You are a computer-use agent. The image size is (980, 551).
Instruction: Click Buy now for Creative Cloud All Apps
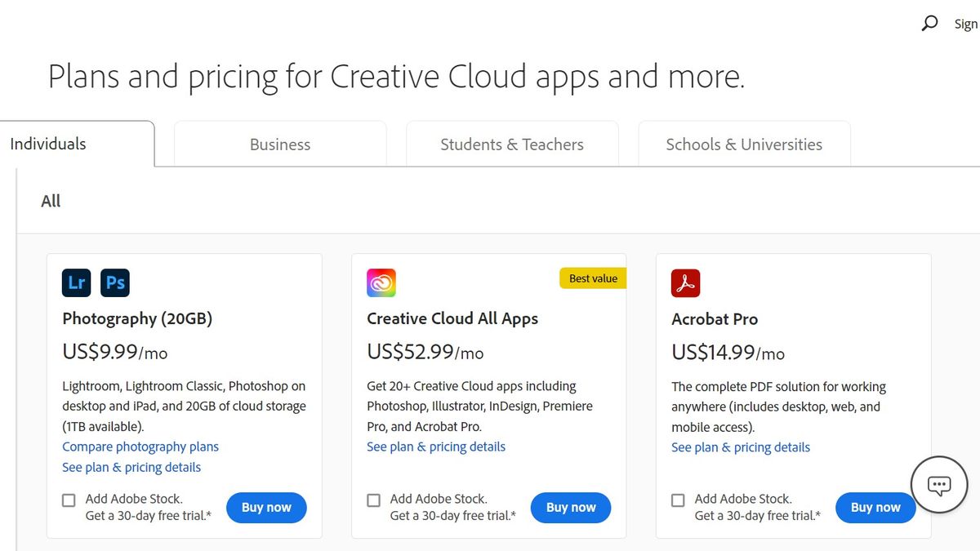(571, 507)
